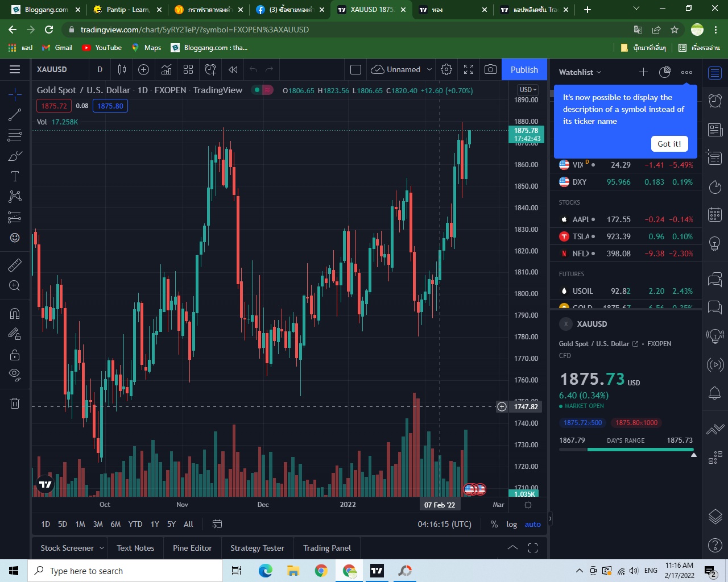Dismiss tooltip with Got it! button
This screenshot has width=728, height=582.
(669, 144)
